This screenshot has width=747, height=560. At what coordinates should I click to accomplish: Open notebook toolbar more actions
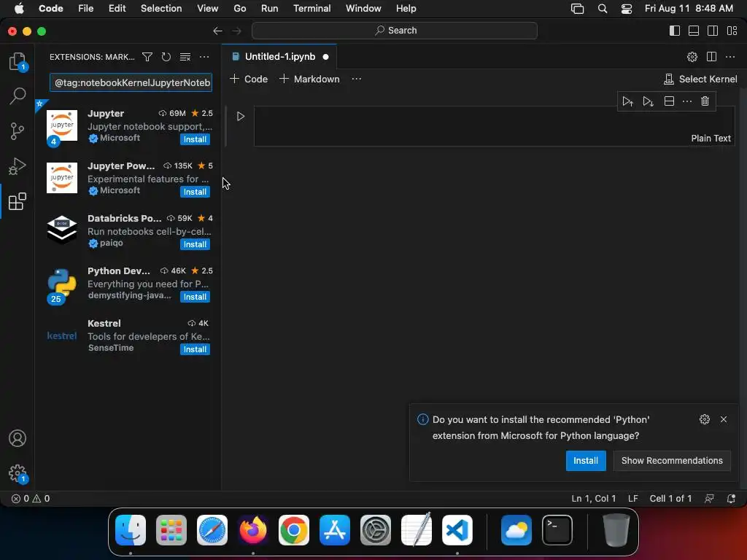pyautogui.click(x=356, y=79)
